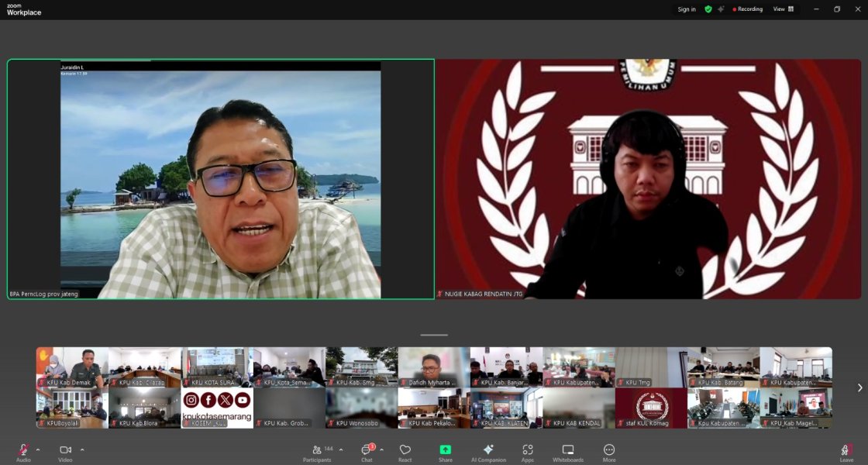The width and height of the screenshot is (868, 465).
Task: Open the View layout menu
Action: point(783,9)
